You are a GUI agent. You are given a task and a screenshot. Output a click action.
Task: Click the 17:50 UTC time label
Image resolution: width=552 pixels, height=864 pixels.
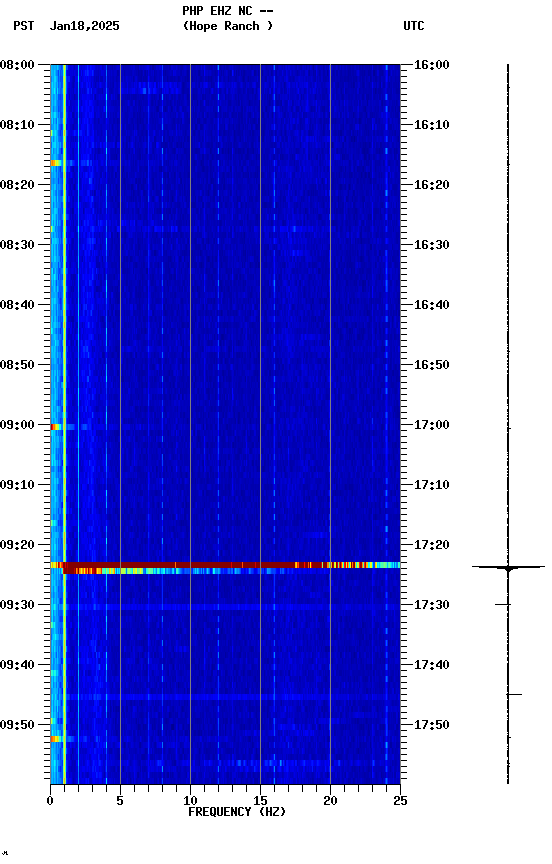pos(432,725)
